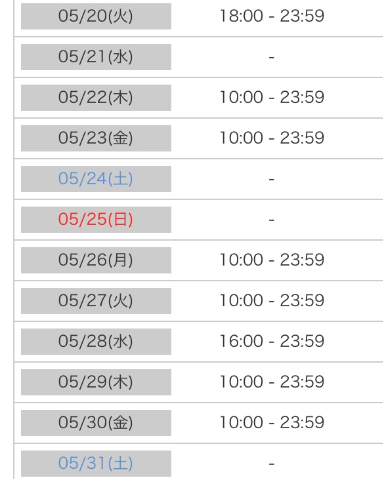
Task: Select 10:00 - 23:59 for 05/23
Action: pos(272,138)
